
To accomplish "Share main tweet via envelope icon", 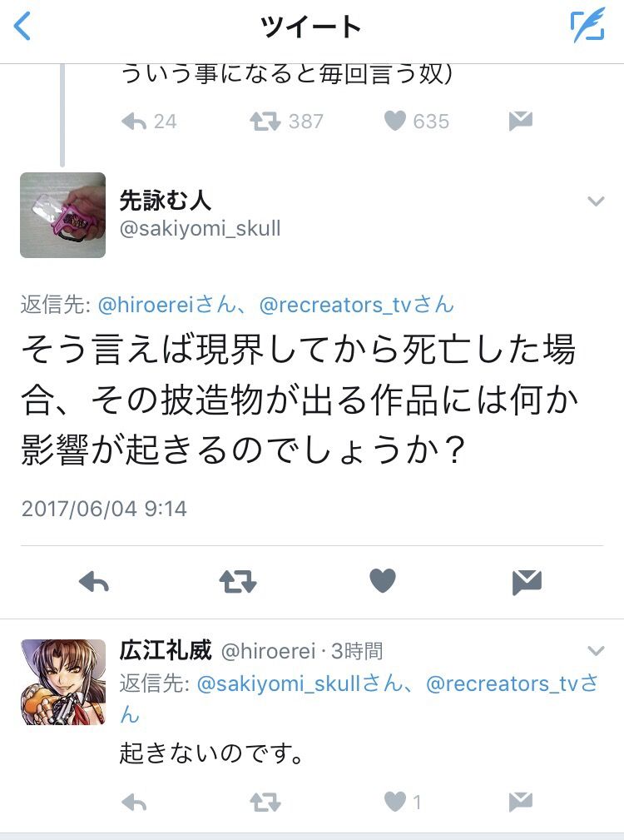I will pos(527,582).
